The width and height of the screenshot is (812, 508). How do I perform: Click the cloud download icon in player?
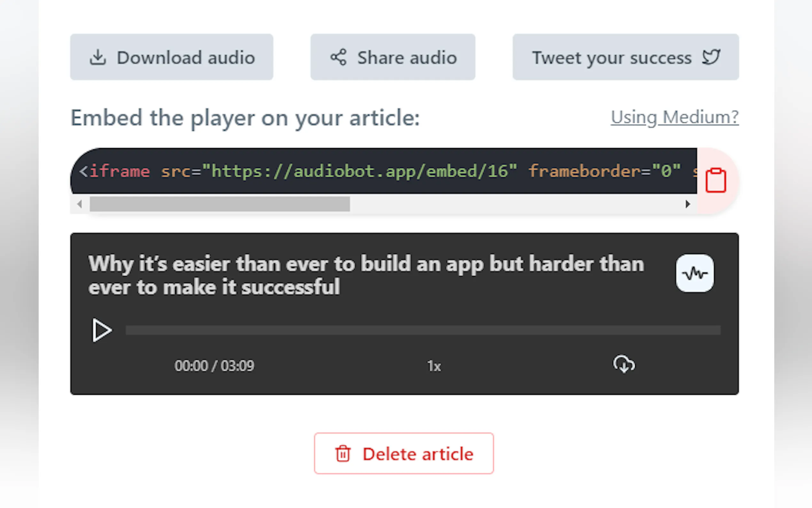(624, 365)
